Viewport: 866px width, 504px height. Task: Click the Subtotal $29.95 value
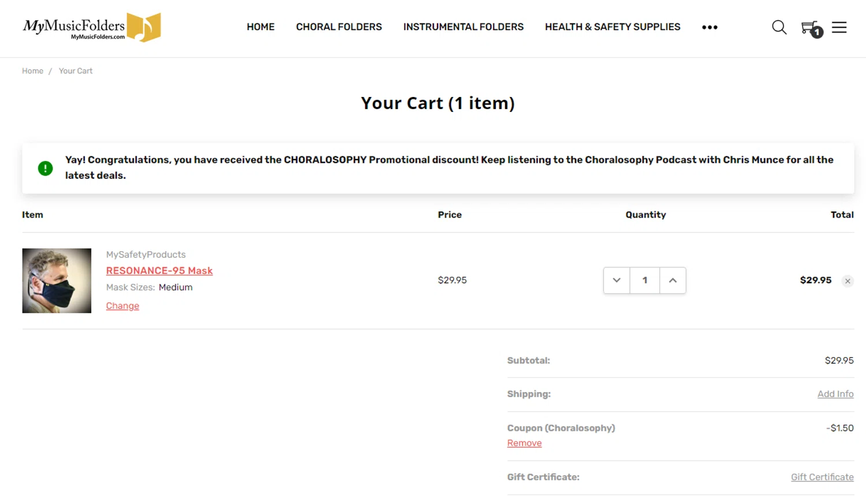pos(839,361)
